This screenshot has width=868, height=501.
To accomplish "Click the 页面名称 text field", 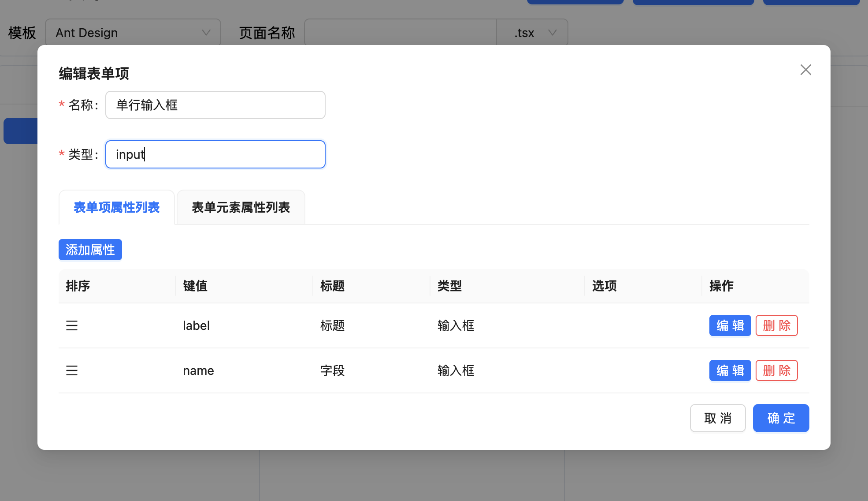I will [400, 33].
